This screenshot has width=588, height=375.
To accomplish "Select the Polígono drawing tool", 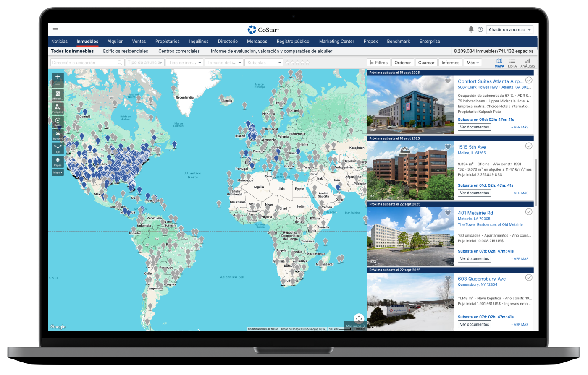I will click(58, 108).
